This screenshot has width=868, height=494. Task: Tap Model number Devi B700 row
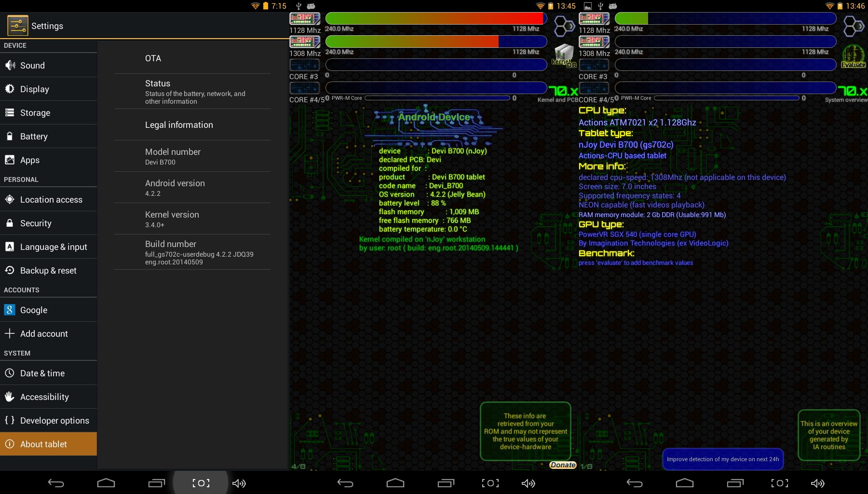pyautogui.click(x=192, y=156)
